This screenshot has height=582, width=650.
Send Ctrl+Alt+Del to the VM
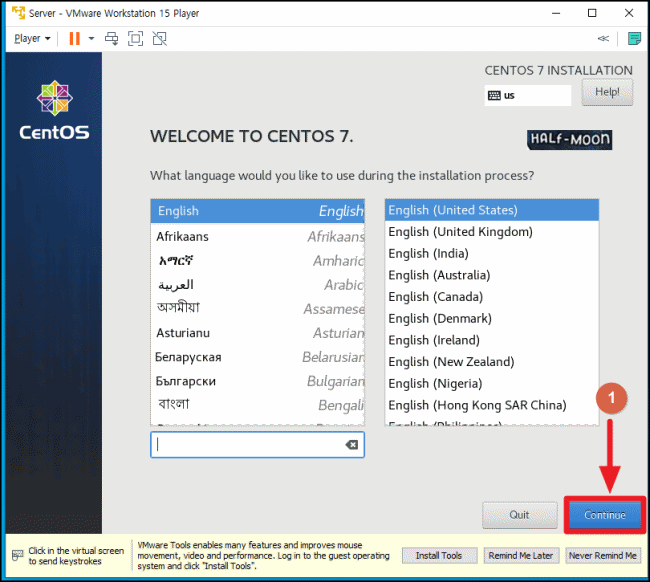(x=111, y=39)
